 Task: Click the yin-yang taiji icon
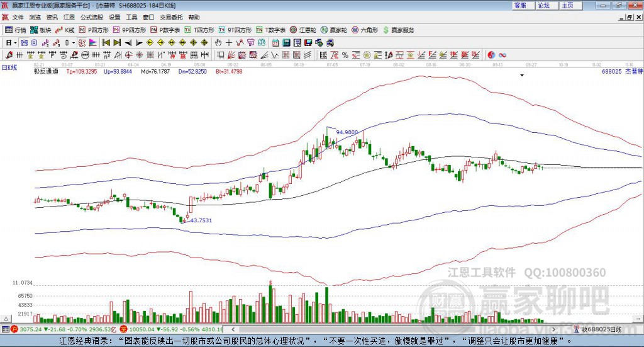click(491, 55)
